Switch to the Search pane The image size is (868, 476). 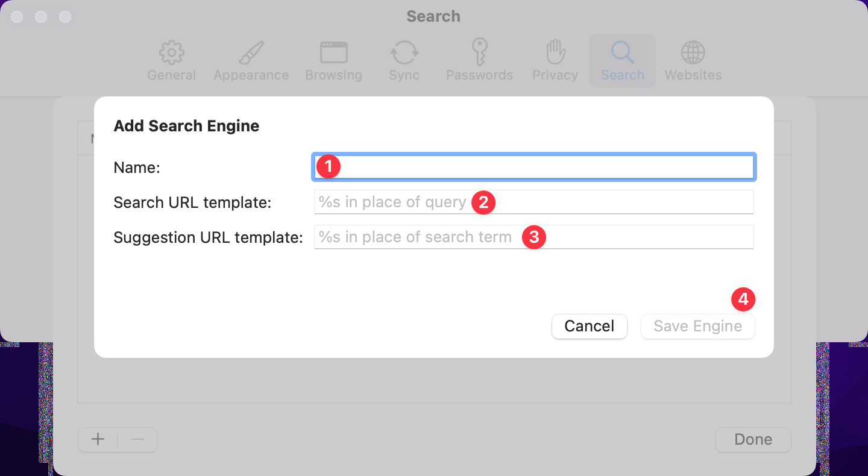(622, 60)
